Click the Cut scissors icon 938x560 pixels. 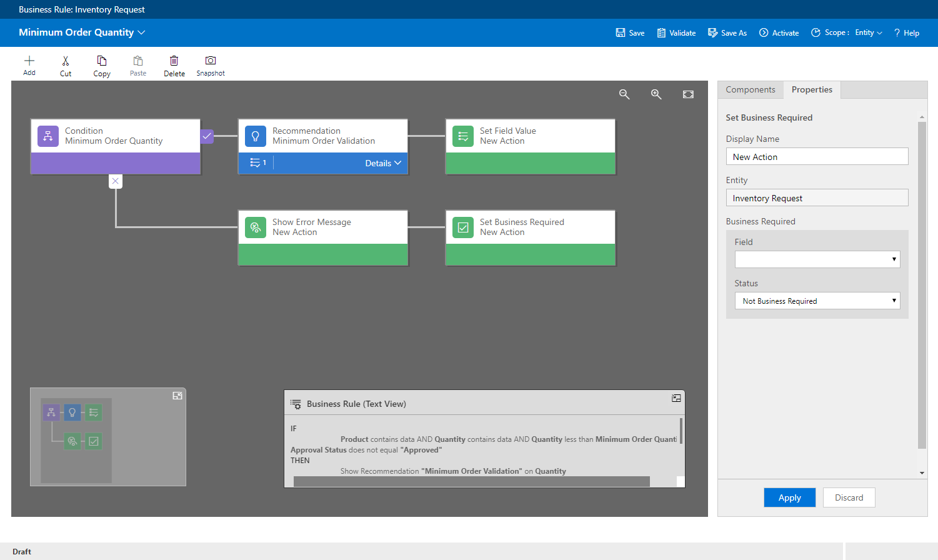[66, 61]
